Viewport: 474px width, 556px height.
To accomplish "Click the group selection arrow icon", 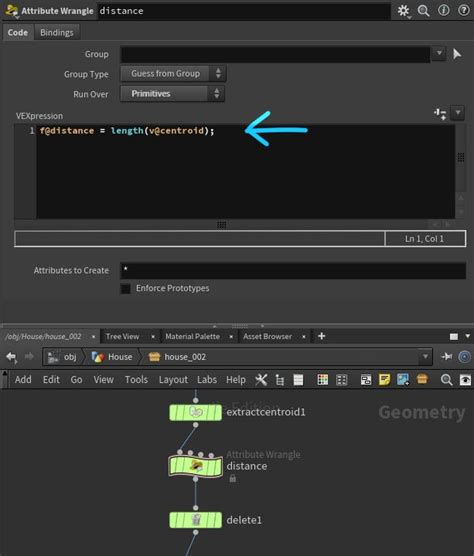I will (x=457, y=54).
